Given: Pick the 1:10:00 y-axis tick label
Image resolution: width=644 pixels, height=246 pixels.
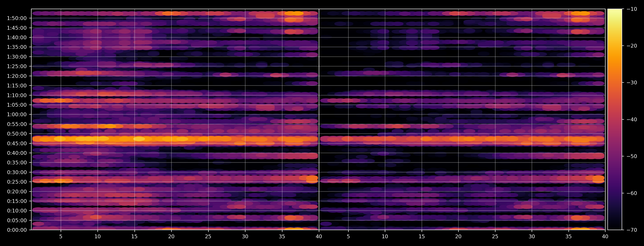Looking at the screenshot, I should click(x=17, y=95).
